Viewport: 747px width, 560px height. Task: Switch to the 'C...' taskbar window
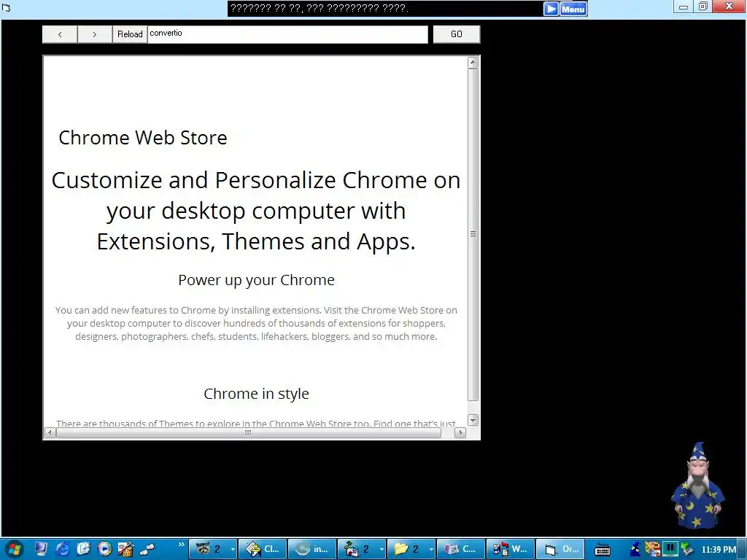[461, 549]
